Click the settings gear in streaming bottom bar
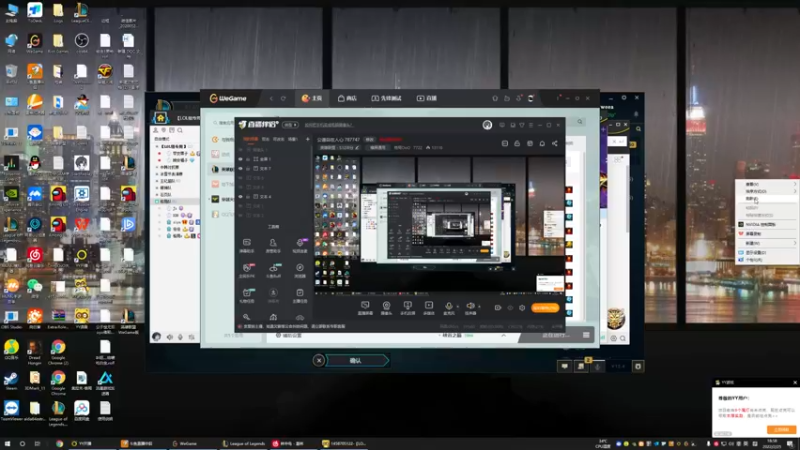800x450 pixels. click(x=522, y=308)
